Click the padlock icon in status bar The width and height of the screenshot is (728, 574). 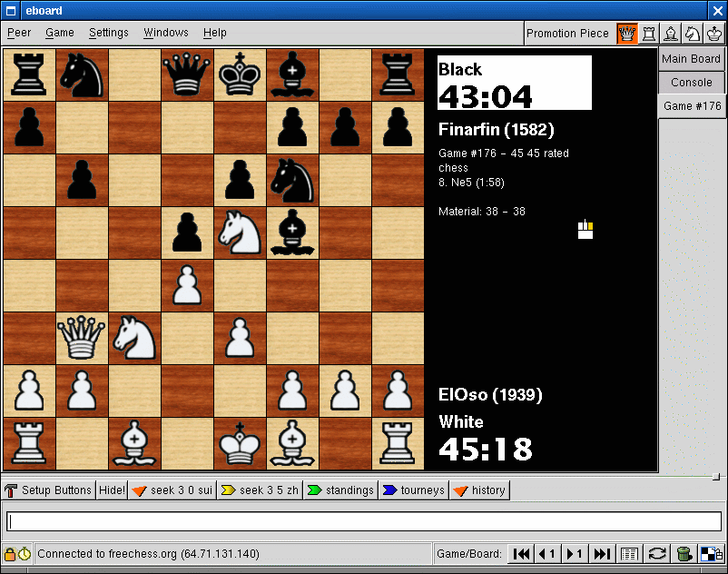point(9,554)
